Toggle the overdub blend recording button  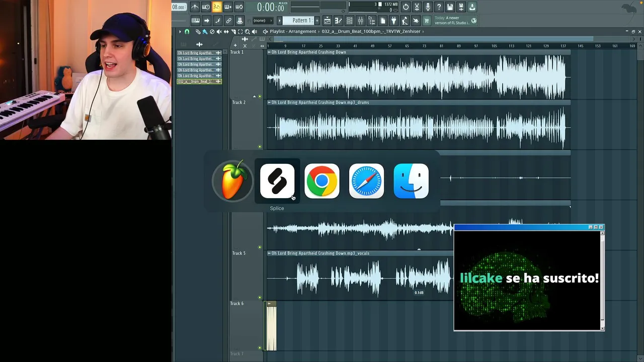(x=228, y=7)
